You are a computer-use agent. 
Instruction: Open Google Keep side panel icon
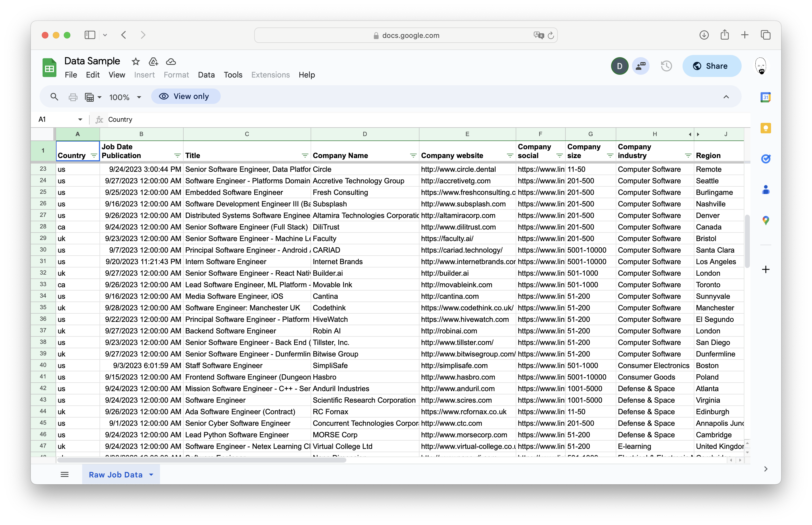(765, 128)
